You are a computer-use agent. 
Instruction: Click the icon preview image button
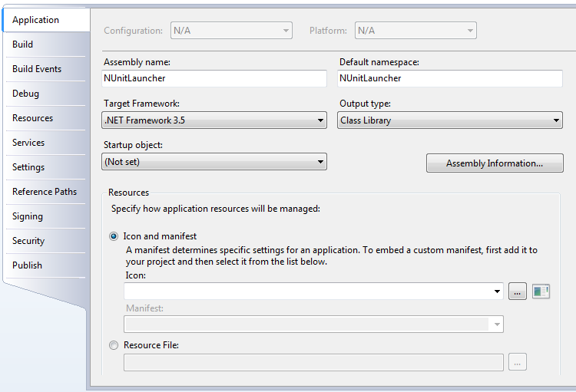[541, 292]
